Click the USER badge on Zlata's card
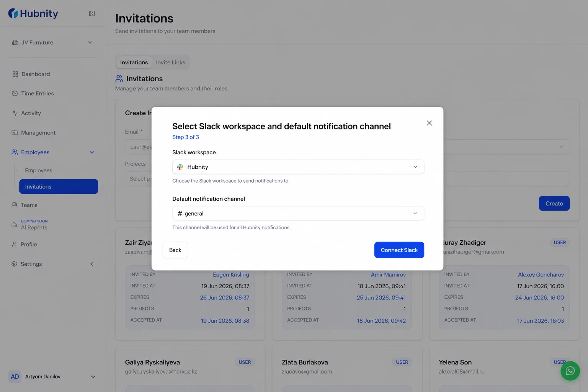588x392 pixels. coord(402,362)
